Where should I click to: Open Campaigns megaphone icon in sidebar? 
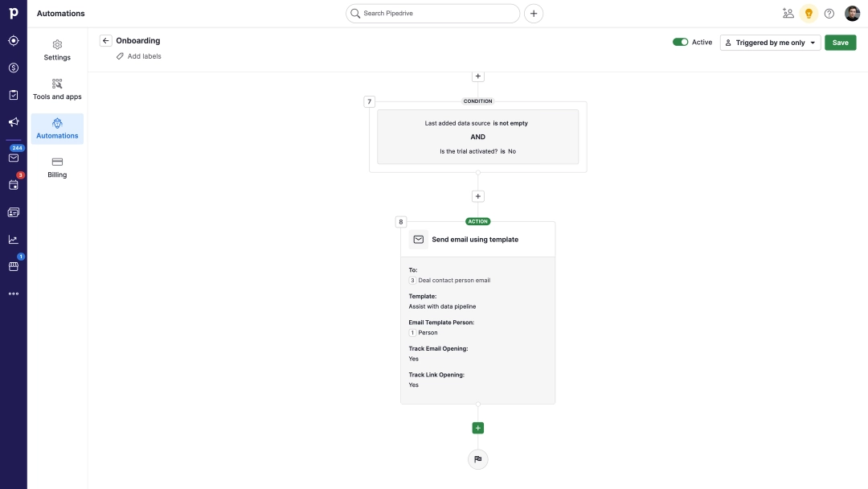click(x=14, y=122)
